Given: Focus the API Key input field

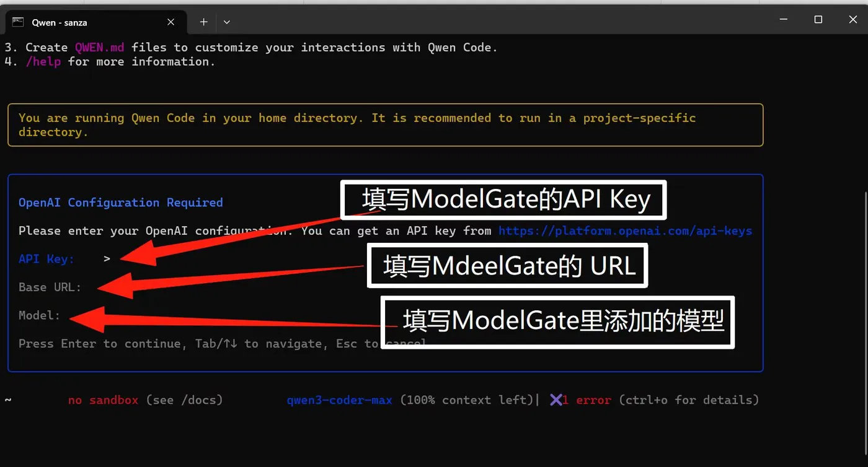Looking at the screenshot, I should coord(155,259).
